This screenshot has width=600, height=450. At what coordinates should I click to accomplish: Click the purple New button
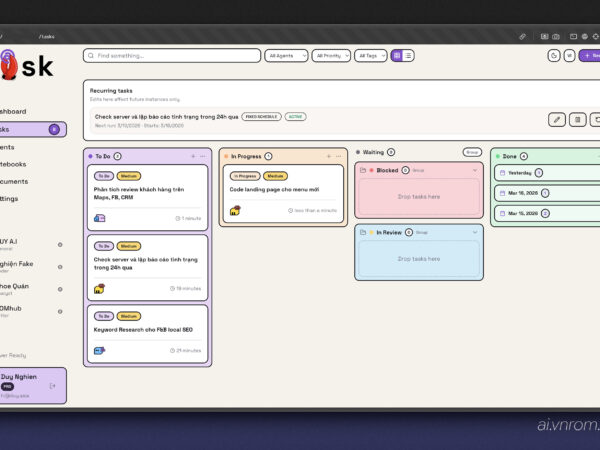point(590,56)
